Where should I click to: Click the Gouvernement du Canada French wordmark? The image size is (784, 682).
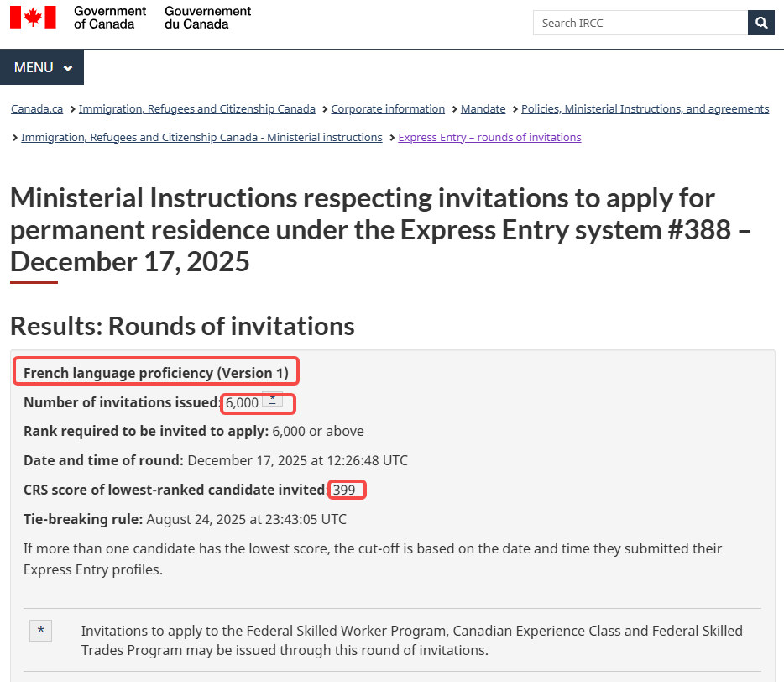point(207,17)
